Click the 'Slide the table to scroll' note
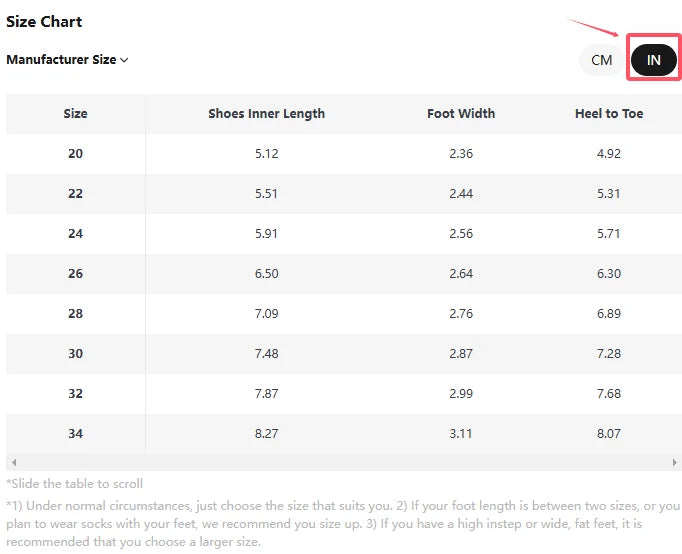The height and width of the screenshot is (554, 682). click(x=75, y=484)
